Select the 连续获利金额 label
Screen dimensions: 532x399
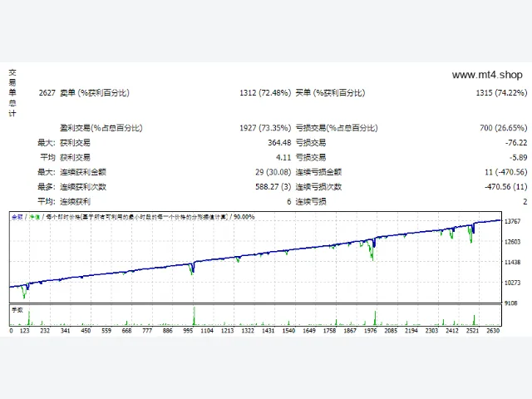click(83, 172)
